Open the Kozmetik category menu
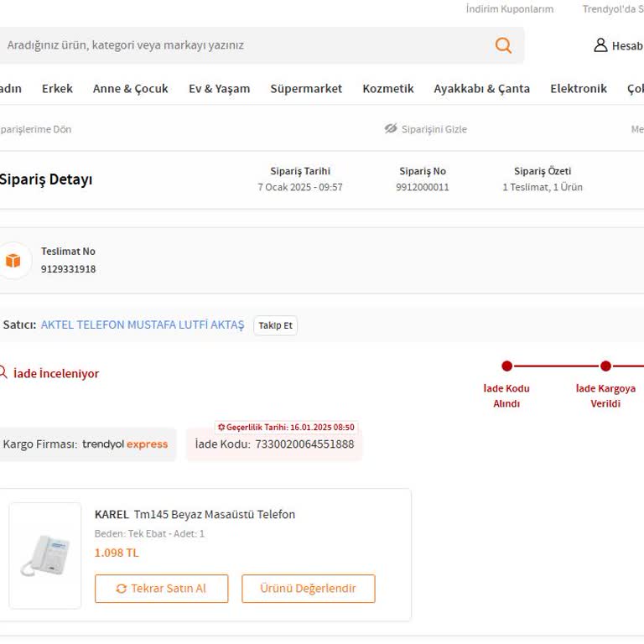The width and height of the screenshot is (644, 644). [387, 88]
